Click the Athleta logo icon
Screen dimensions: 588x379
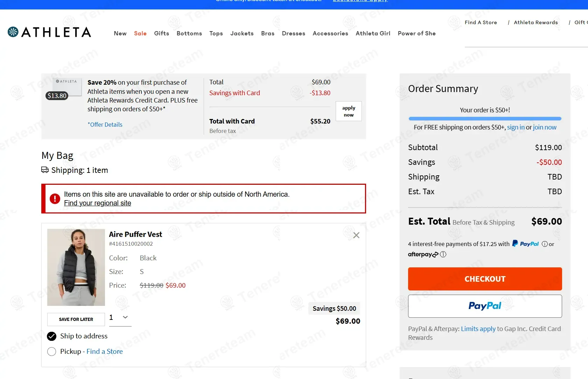click(13, 32)
